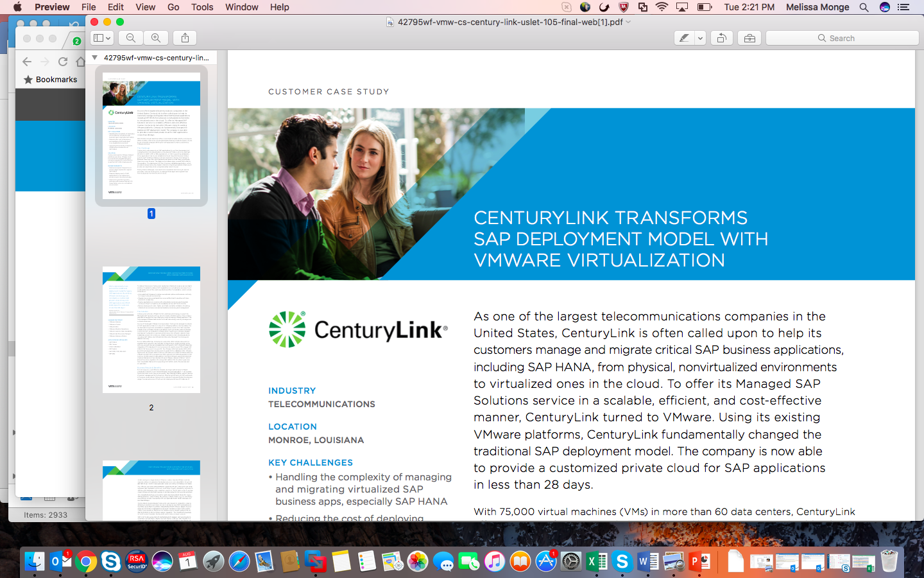Open the Tools menu

(x=202, y=7)
